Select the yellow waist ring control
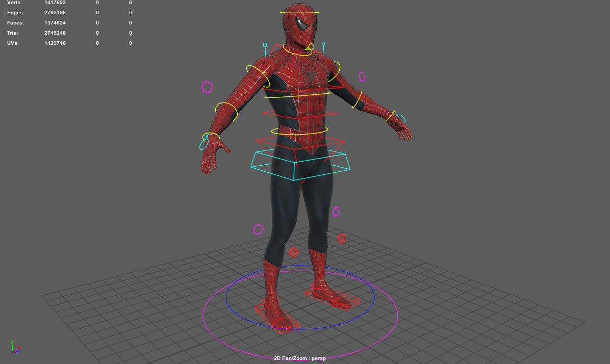Image resolution: width=610 pixels, height=364 pixels. tap(299, 131)
